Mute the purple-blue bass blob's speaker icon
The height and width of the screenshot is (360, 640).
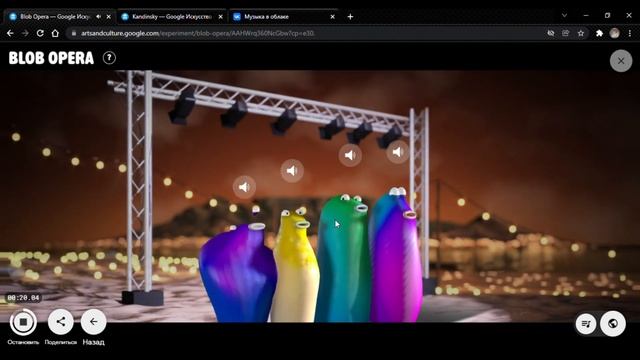point(244,187)
